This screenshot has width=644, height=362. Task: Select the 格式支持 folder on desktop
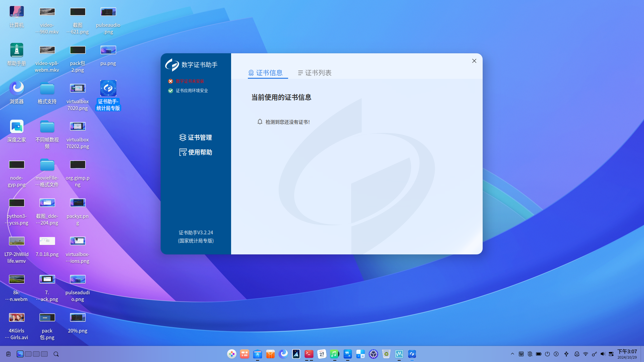[47, 93]
